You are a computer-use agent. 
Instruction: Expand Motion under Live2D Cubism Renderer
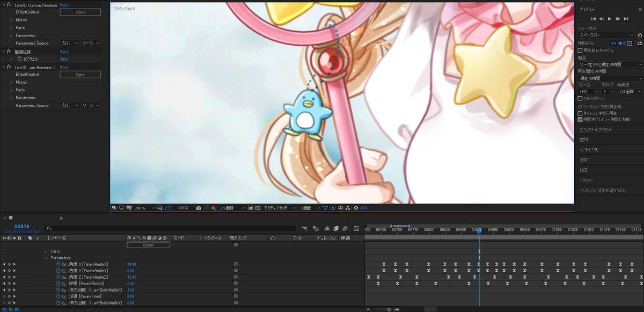click(11, 20)
